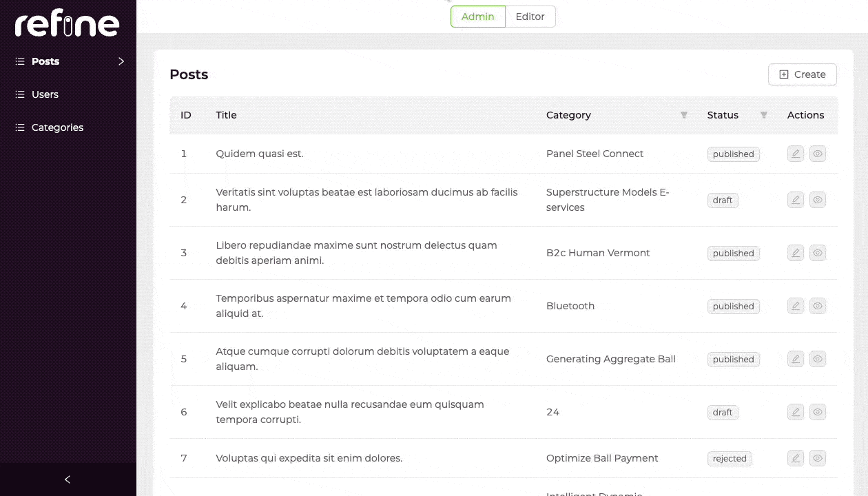Switch role to Editor
The width and height of the screenshot is (868, 496).
(530, 17)
